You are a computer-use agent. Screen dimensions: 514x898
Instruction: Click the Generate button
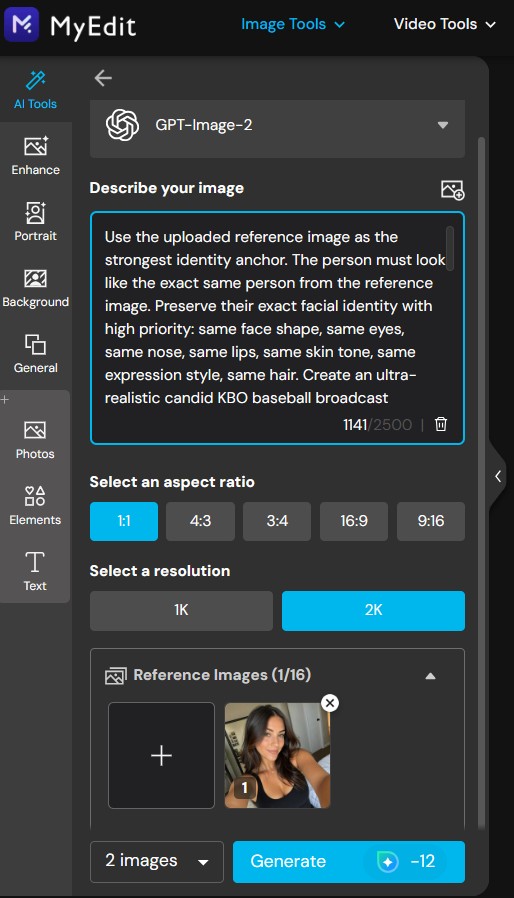coord(348,861)
